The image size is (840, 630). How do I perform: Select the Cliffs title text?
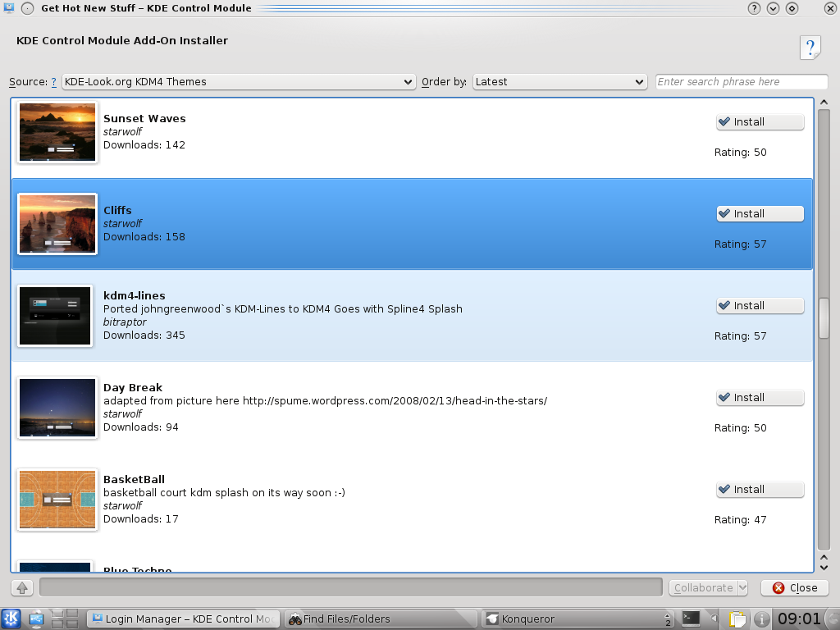pos(117,211)
